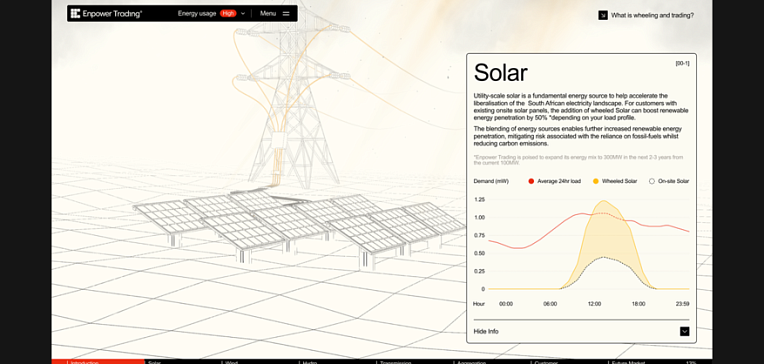764x364 pixels.
Task: Click the solar panel array illustration
Action: [x=298, y=228]
